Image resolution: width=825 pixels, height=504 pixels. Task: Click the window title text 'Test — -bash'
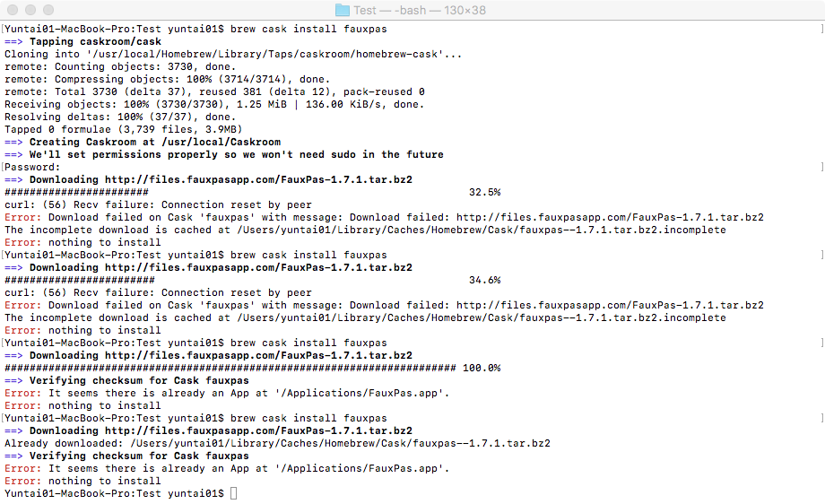[395, 10]
